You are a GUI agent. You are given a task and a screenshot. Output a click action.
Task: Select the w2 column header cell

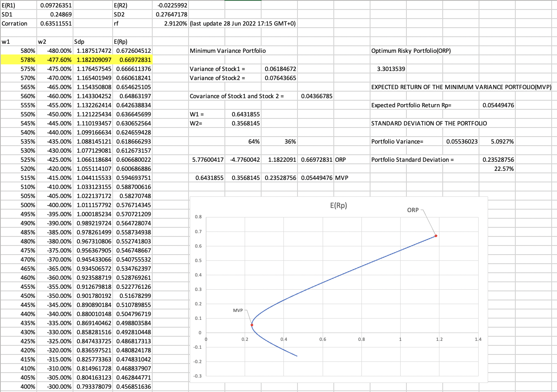point(54,42)
